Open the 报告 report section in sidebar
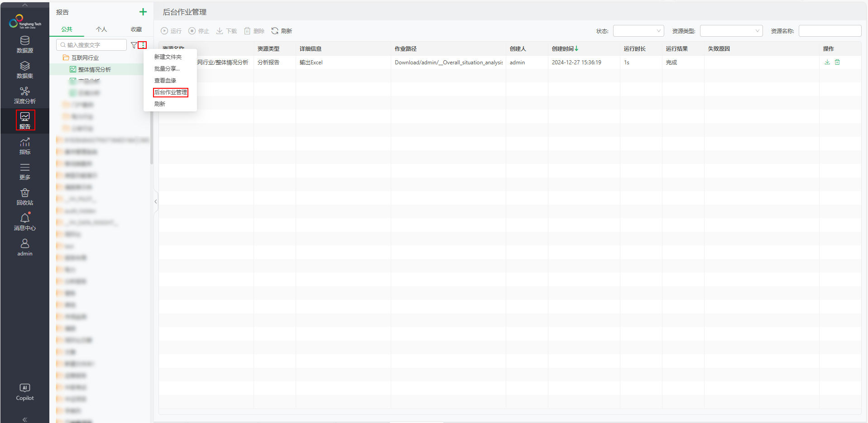This screenshot has height=423, width=868. [25, 120]
